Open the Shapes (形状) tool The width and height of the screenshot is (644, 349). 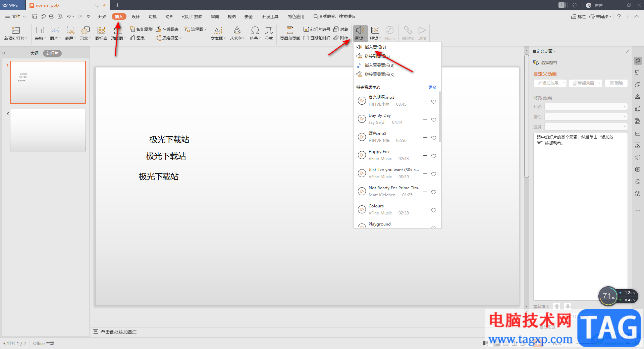(x=86, y=33)
